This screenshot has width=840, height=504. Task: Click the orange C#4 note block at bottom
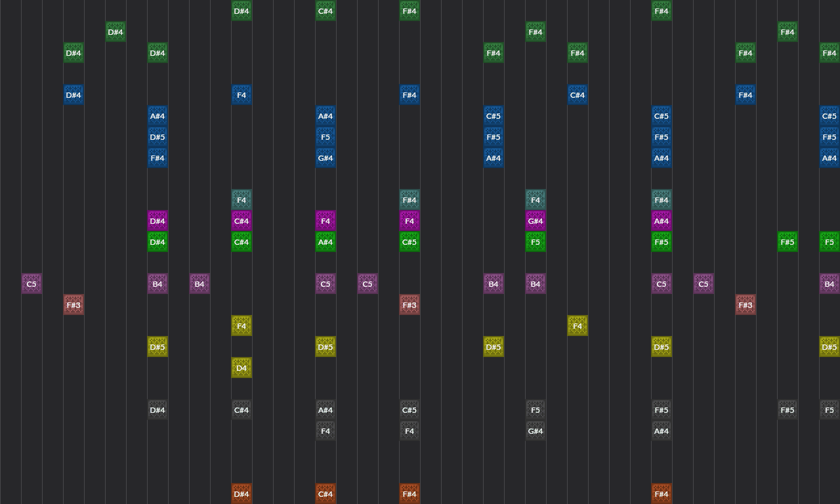(x=325, y=493)
